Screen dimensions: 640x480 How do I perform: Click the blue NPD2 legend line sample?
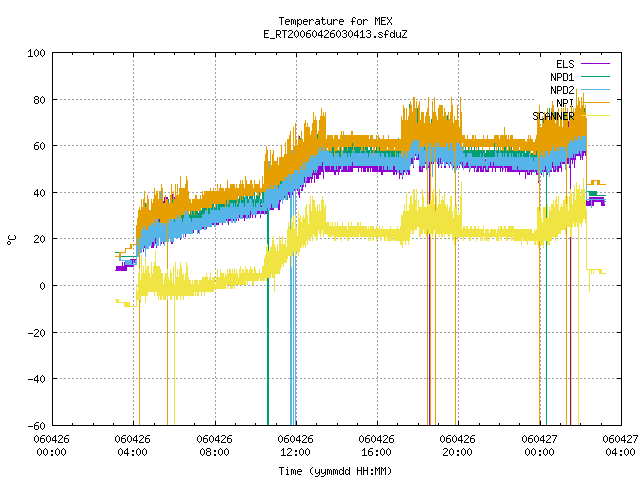tap(595, 89)
